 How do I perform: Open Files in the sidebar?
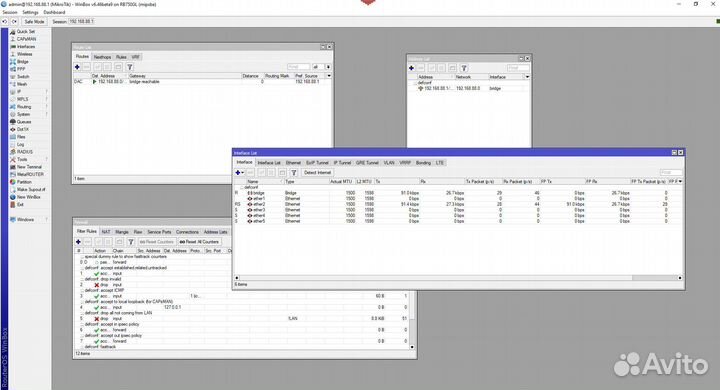[21, 137]
